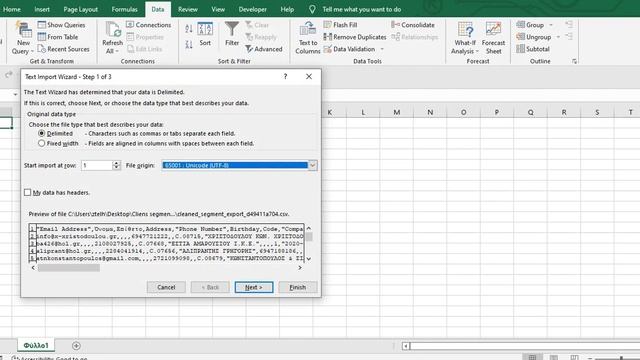Sort descending Z to A
The image size is (640, 360).
point(189,44)
